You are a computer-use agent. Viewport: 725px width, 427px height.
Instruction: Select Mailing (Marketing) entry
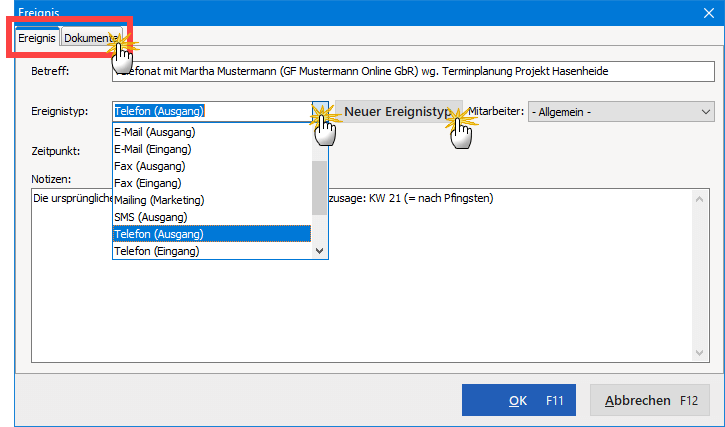pyautogui.click(x=212, y=200)
